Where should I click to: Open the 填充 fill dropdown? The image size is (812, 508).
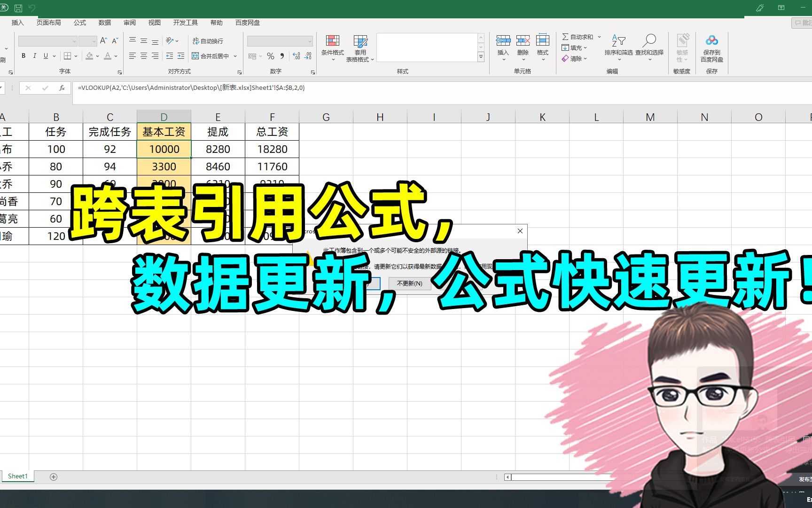tap(574, 48)
